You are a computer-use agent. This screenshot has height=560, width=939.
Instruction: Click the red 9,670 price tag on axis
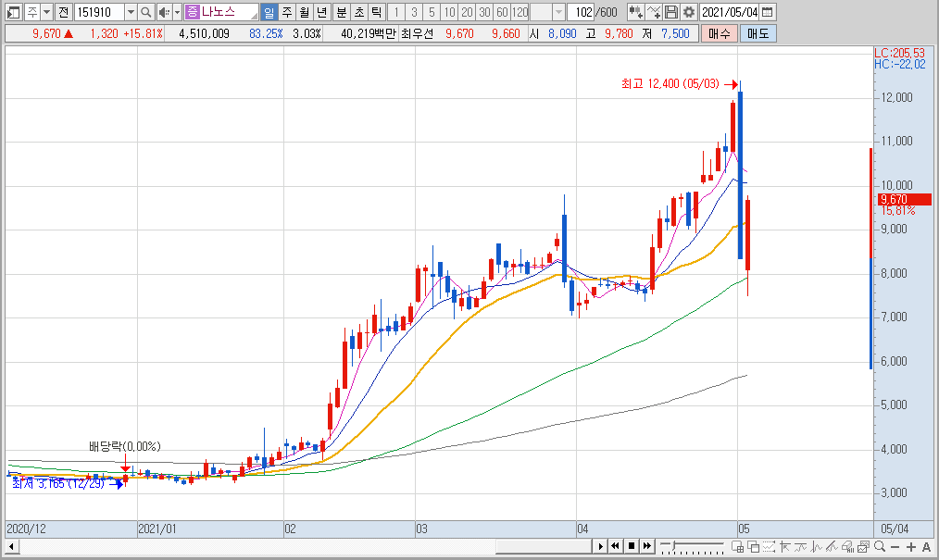click(x=905, y=199)
